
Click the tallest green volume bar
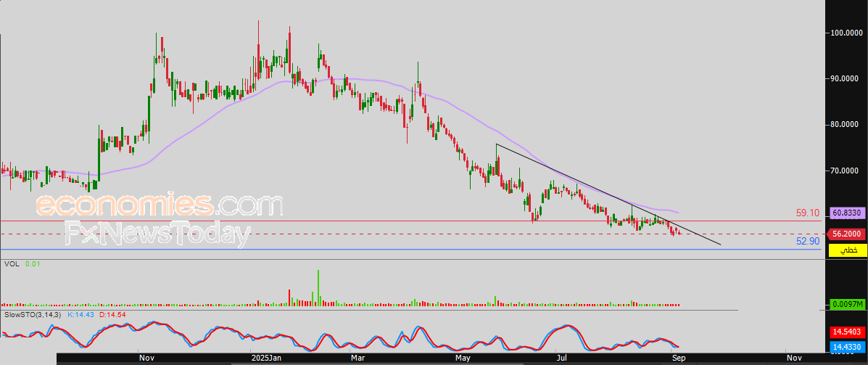pyautogui.click(x=318, y=288)
